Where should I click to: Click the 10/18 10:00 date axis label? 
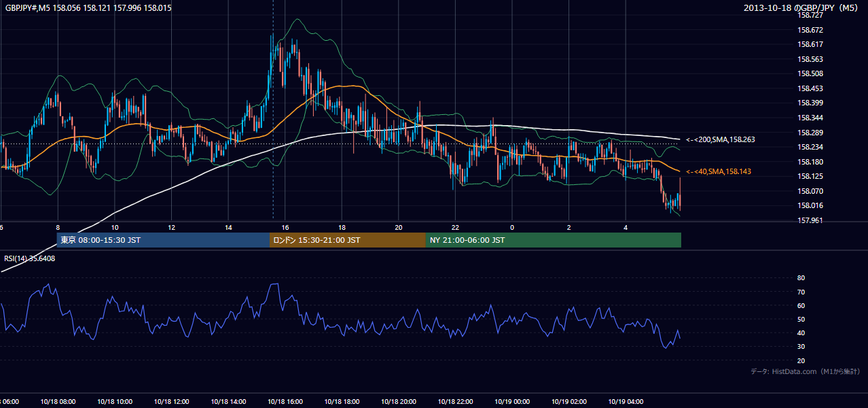pos(115,402)
